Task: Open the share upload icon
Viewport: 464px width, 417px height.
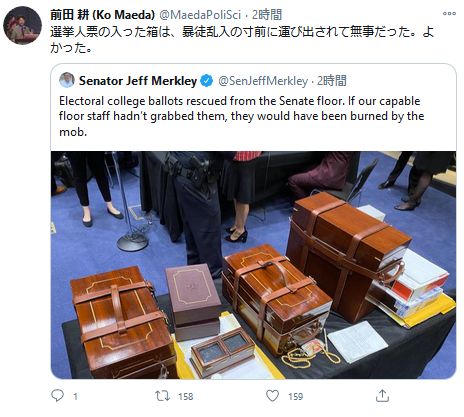Action: [382, 396]
